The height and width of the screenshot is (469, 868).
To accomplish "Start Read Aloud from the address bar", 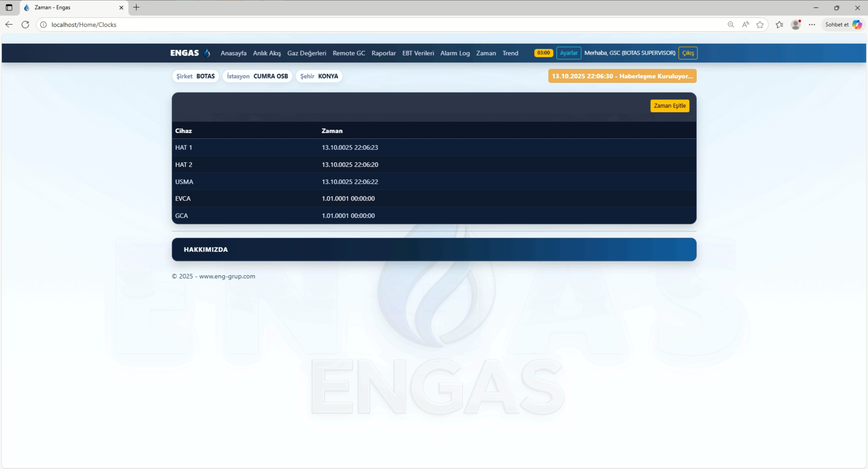I will [x=746, y=24].
